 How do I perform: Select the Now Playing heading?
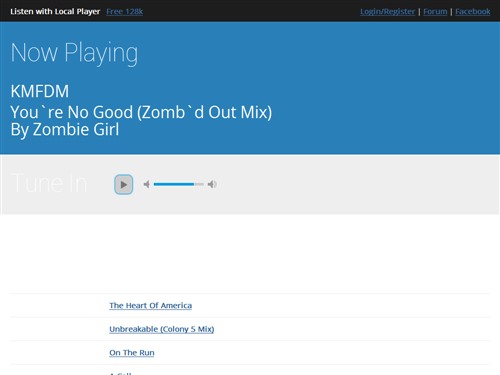tap(74, 53)
